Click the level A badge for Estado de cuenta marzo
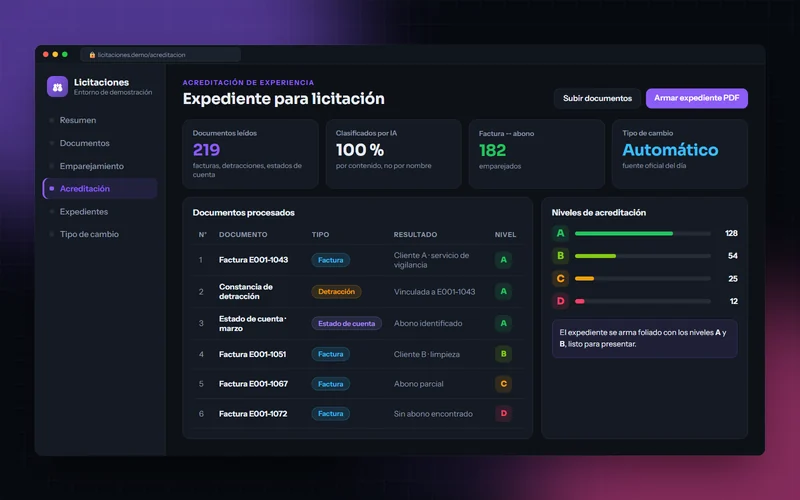The height and width of the screenshot is (500, 800). tap(504, 323)
